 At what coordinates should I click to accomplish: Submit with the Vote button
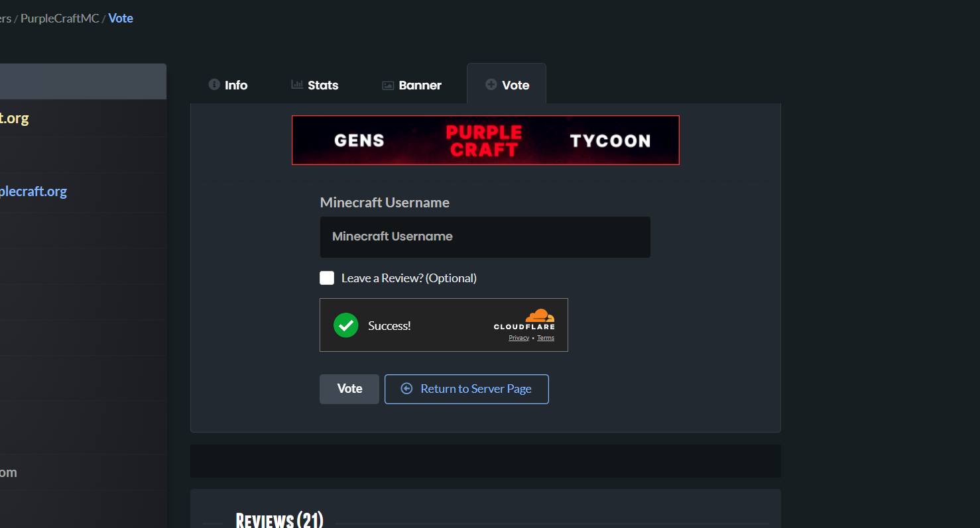click(x=349, y=389)
